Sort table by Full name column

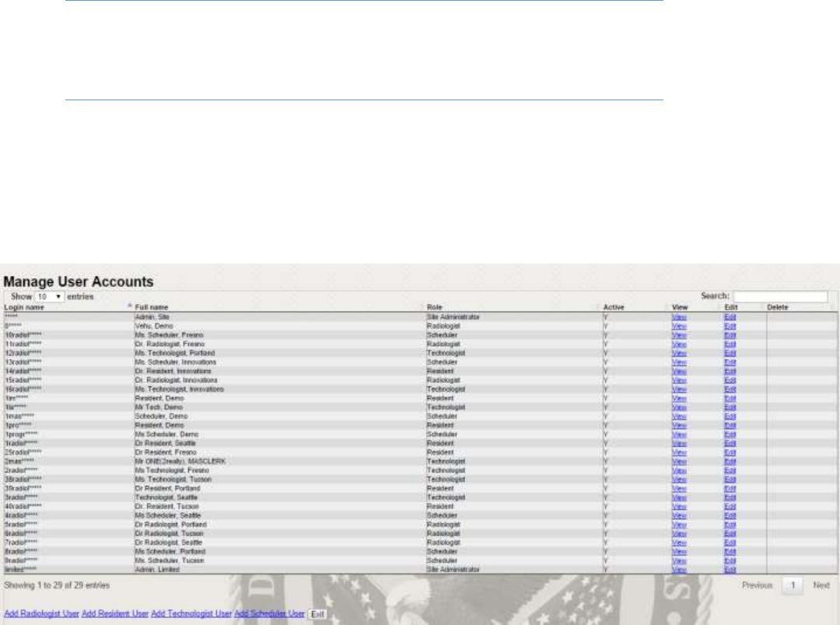151,307
